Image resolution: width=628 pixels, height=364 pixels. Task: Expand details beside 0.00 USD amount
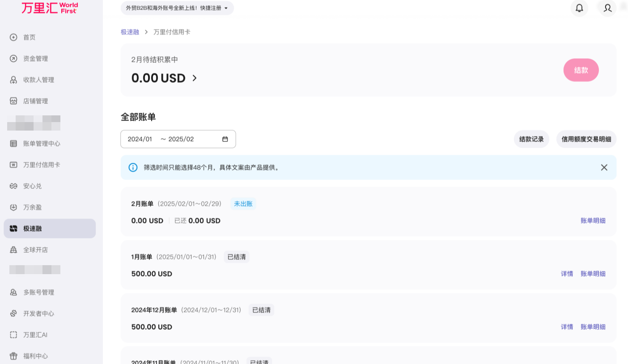(195, 78)
